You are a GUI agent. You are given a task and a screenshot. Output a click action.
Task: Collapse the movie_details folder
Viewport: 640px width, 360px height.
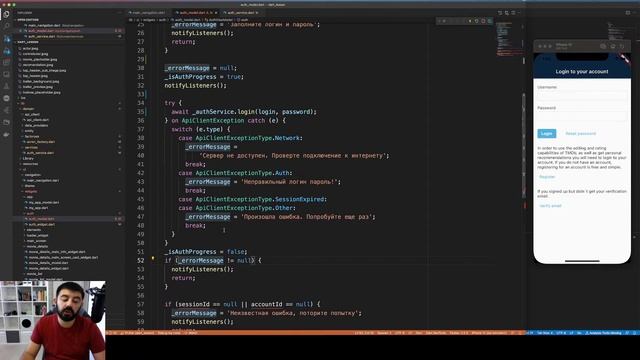coord(37,247)
